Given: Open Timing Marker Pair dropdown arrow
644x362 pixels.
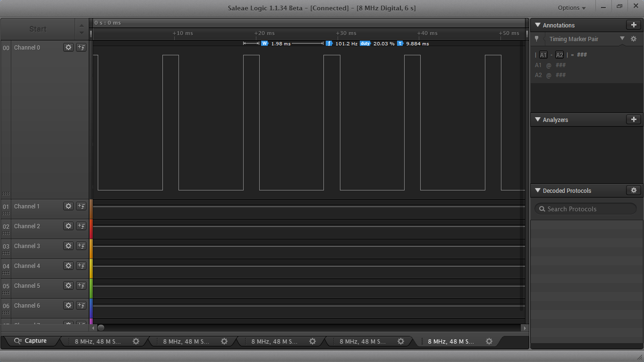Looking at the screenshot, I should click(622, 38).
